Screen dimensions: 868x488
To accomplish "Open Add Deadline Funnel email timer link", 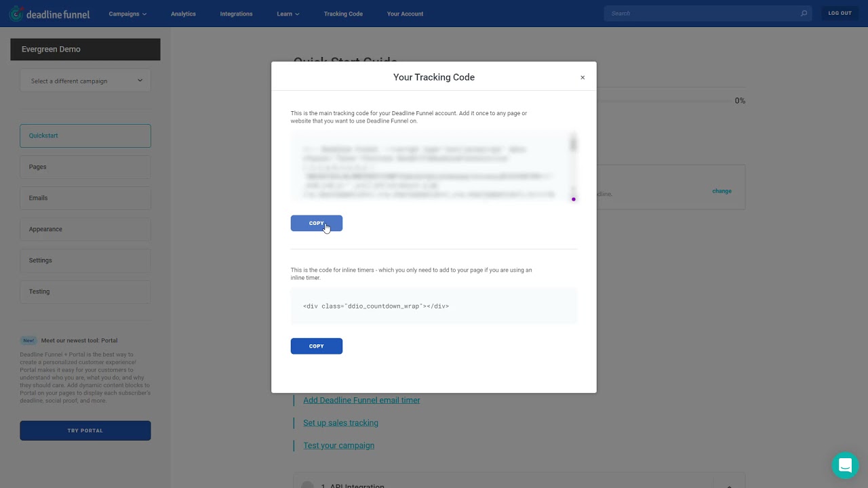I will click(x=361, y=400).
